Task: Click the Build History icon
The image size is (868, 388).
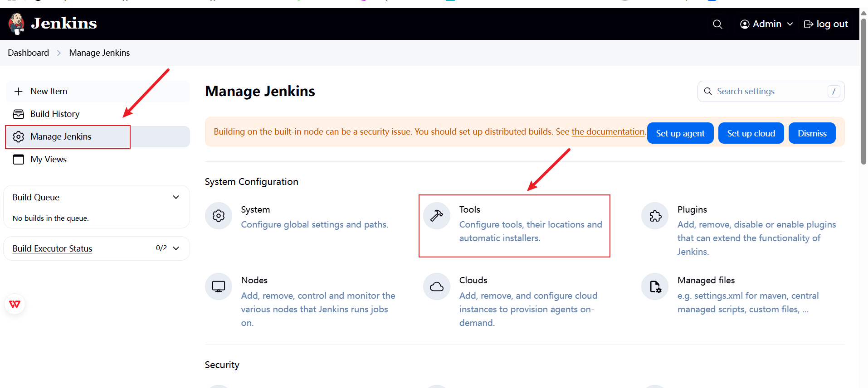Action: pos(19,114)
